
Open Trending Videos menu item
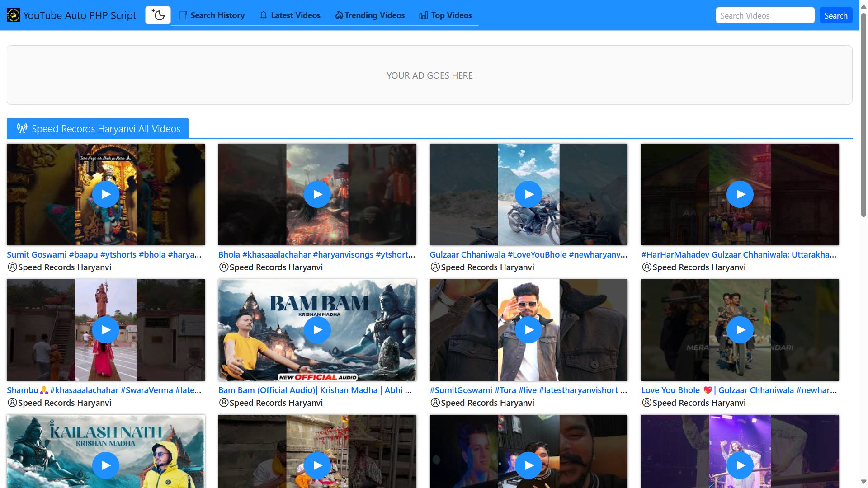[370, 15]
